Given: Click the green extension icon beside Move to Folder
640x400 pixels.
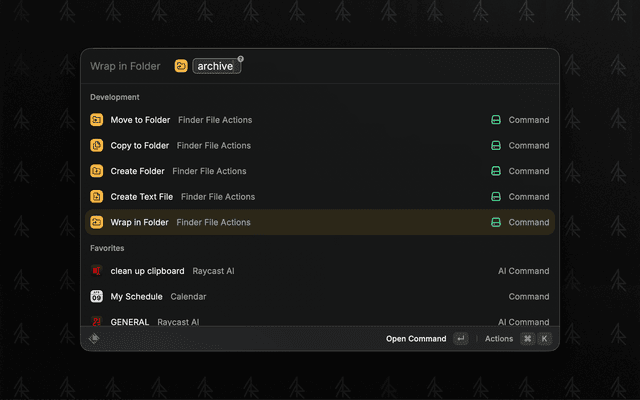Looking at the screenshot, I should click(495, 120).
